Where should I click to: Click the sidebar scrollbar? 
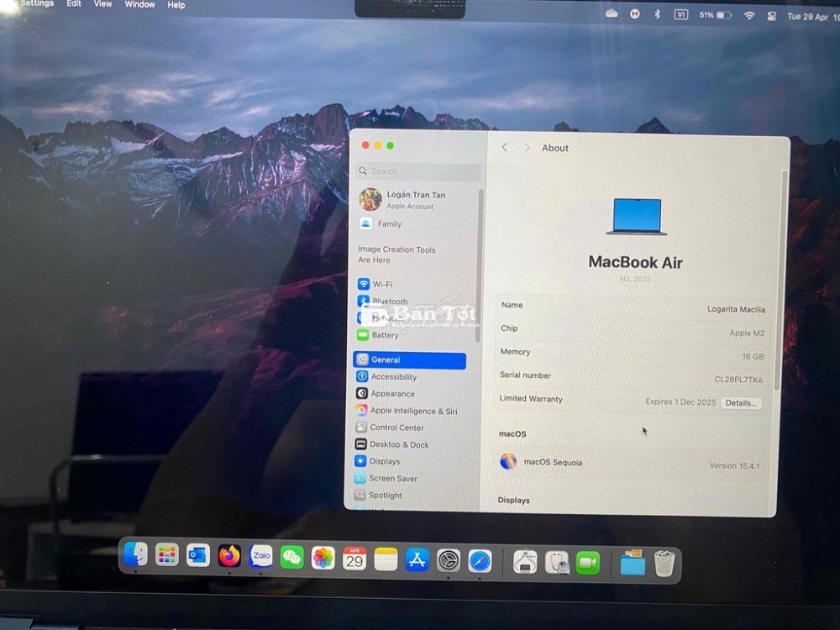tap(479, 265)
